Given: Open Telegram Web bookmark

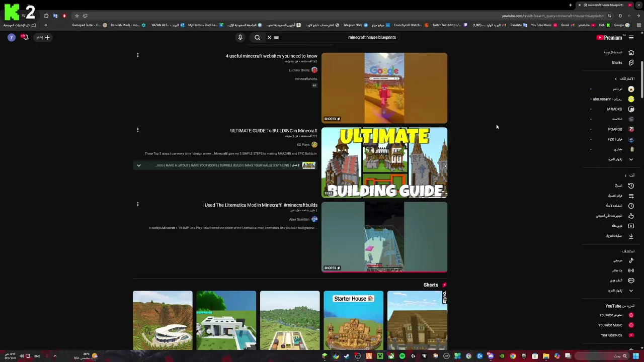Looking at the screenshot, I should pyautogui.click(x=355, y=25).
